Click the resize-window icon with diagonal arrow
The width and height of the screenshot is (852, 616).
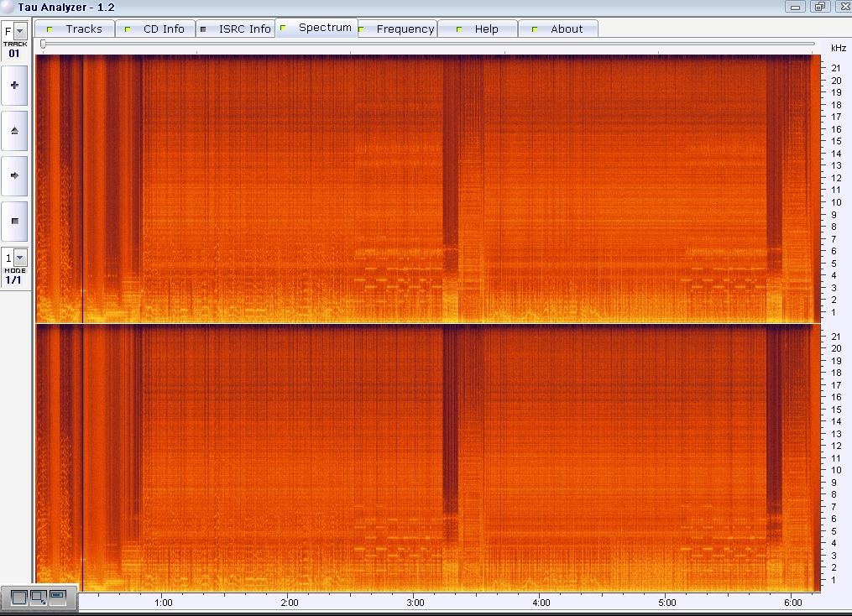click(x=38, y=598)
